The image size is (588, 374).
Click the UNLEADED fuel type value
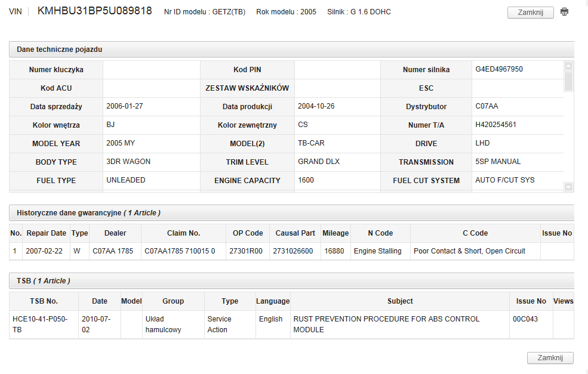point(125,180)
